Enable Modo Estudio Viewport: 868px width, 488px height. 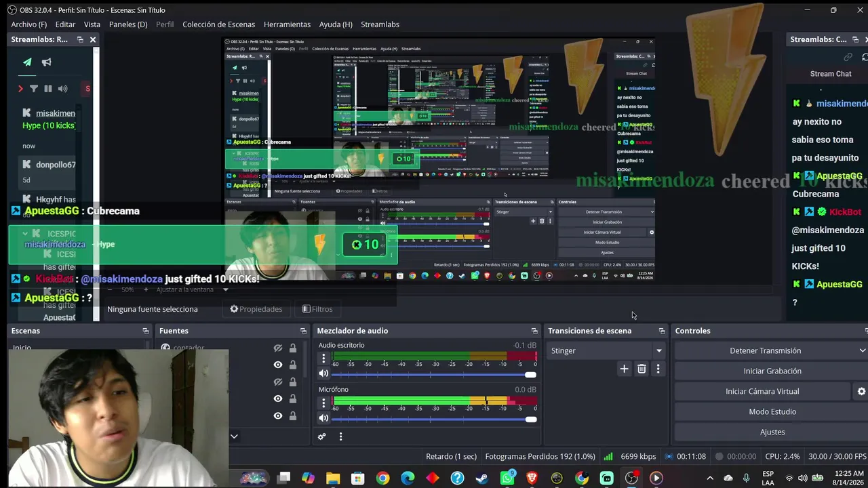pos(772,411)
